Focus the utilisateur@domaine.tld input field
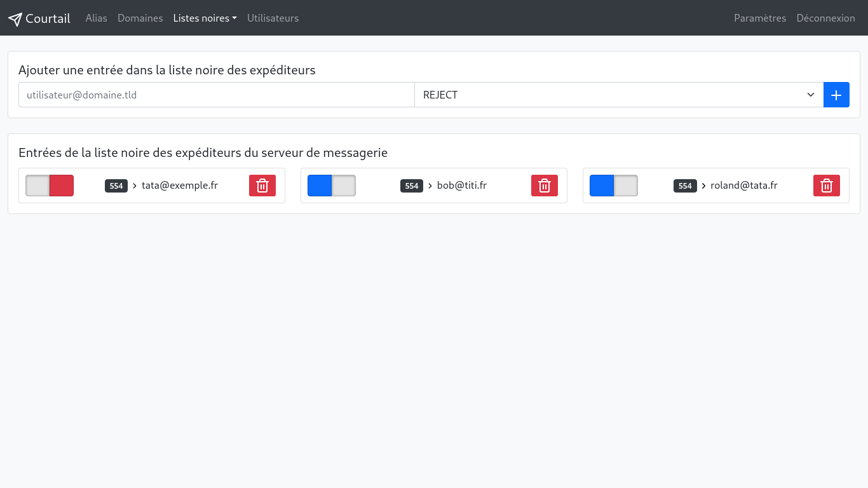The image size is (868, 488). click(x=217, y=95)
